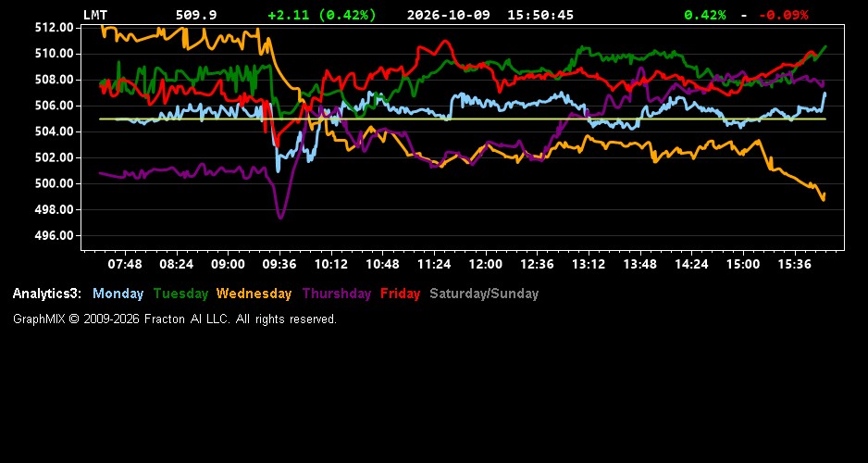
Task: Click the 500.00 y-axis label
Action: click(55, 184)
